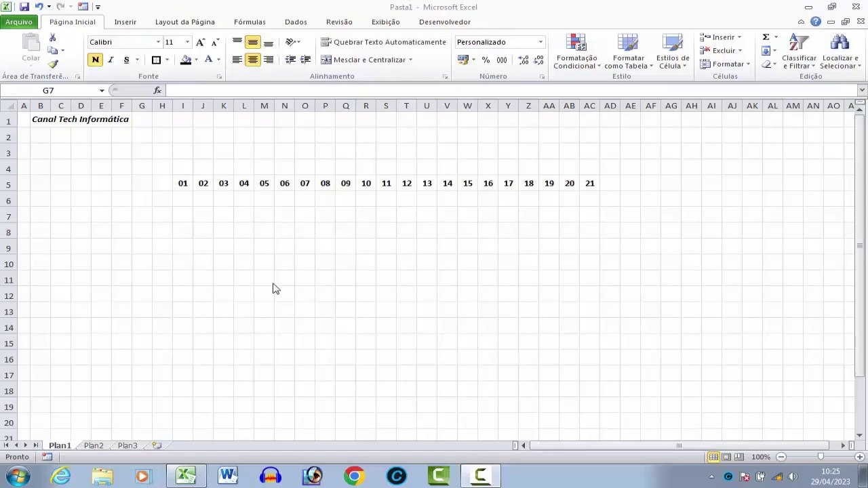Decrease decimal places icon
The height and width of the screenshot is (488, 868).
coord(538,60)
